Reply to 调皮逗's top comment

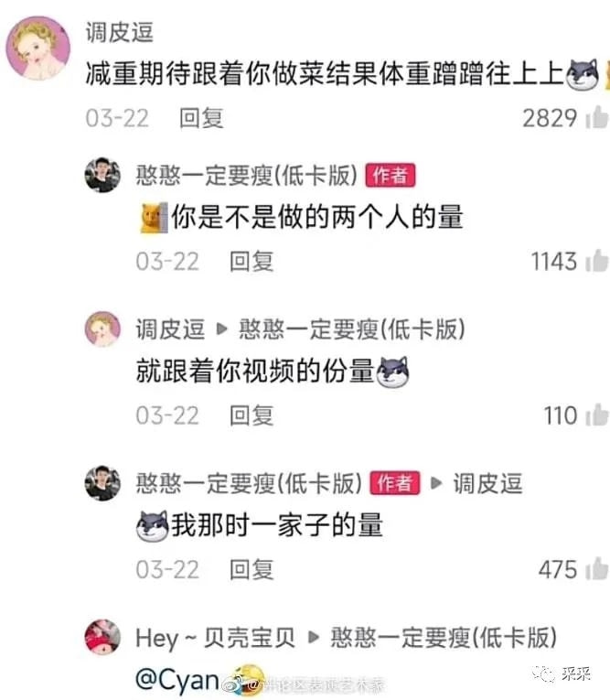pos(201,118)
